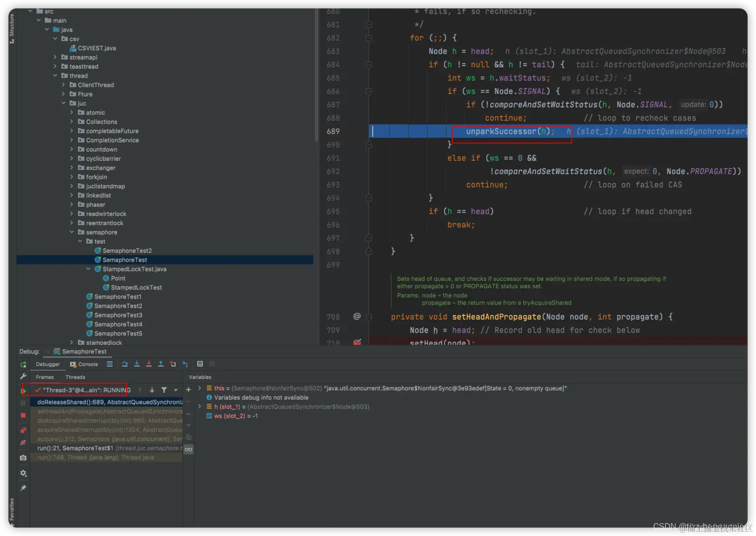Select the doReleaseShared():689 stack frame

click(x=106, y=402)
